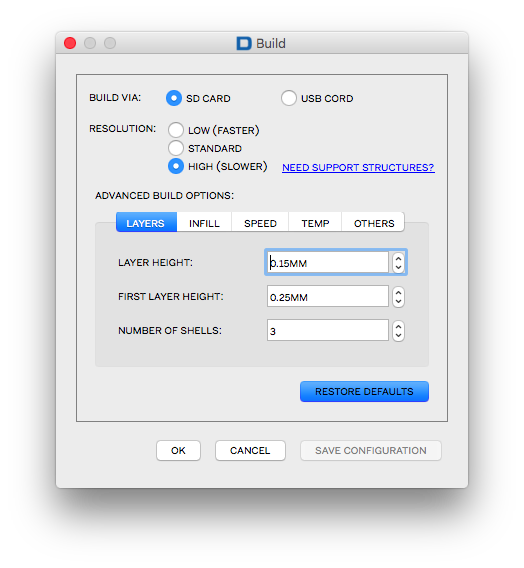Switch to the Infill tab
Viewport: 524px width, 568px height.
coord(204,222)
